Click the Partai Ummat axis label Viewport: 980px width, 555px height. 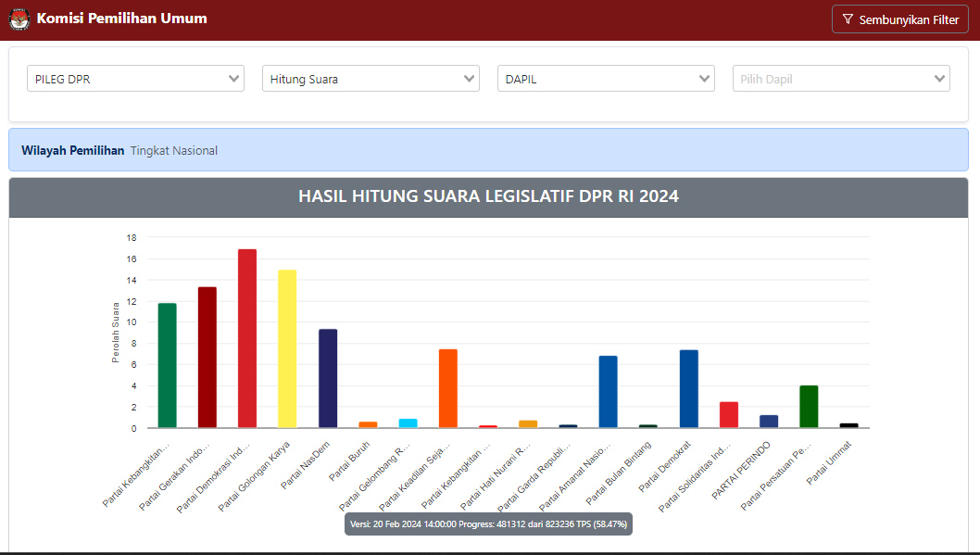click(829, 462)
